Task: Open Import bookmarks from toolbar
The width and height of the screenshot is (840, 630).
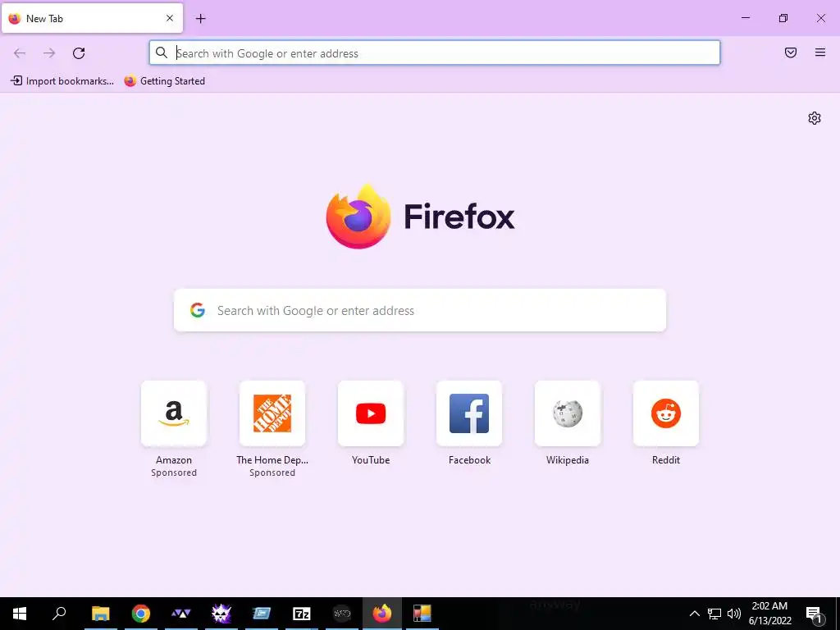Action: (62, 81)
